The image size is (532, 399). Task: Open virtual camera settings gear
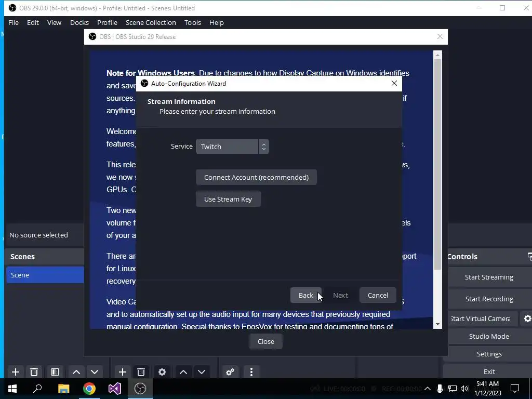[x=527, y=318]
